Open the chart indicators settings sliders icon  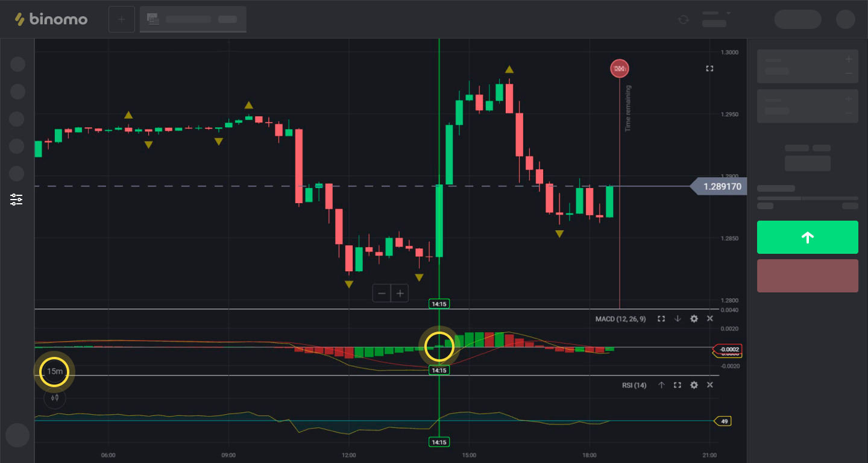coord(16,200)
